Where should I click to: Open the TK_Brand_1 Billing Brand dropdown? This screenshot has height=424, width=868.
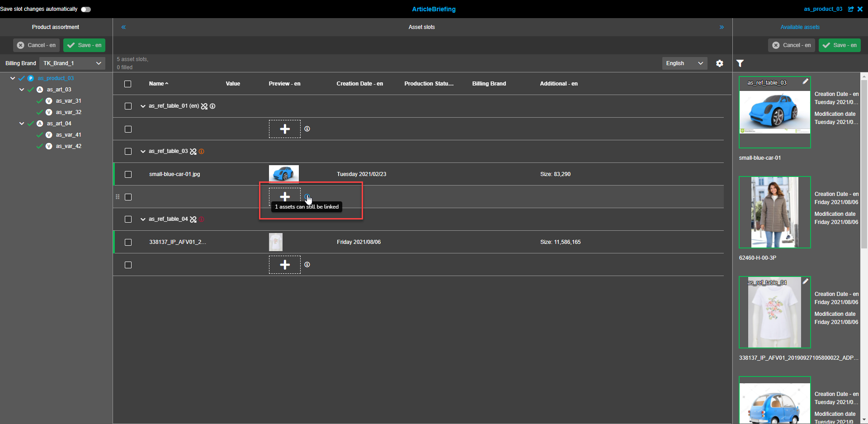click(72, 63)
